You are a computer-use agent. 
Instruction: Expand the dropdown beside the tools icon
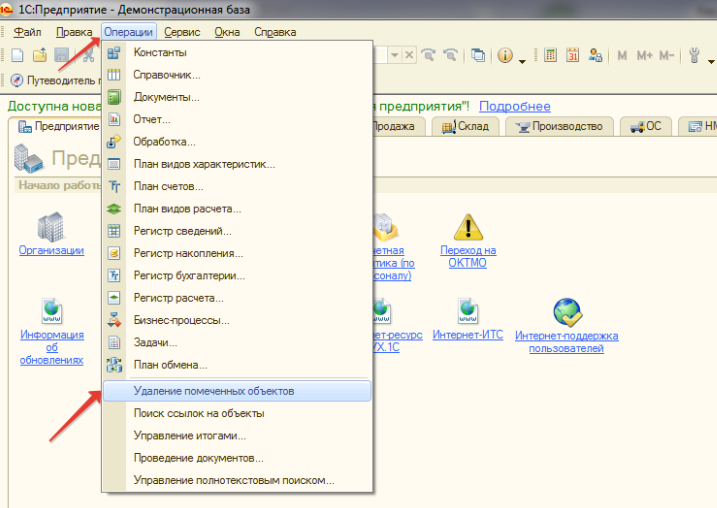710,60
